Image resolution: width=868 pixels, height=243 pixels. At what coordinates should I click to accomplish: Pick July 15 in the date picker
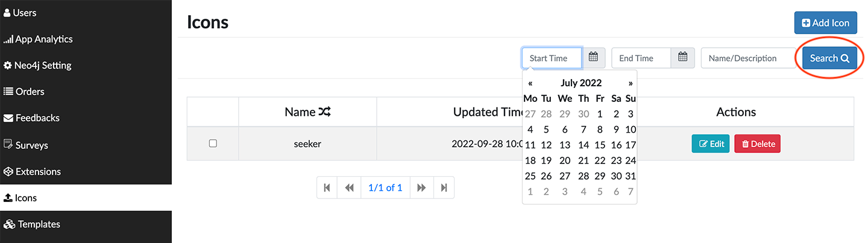[600, 145]
